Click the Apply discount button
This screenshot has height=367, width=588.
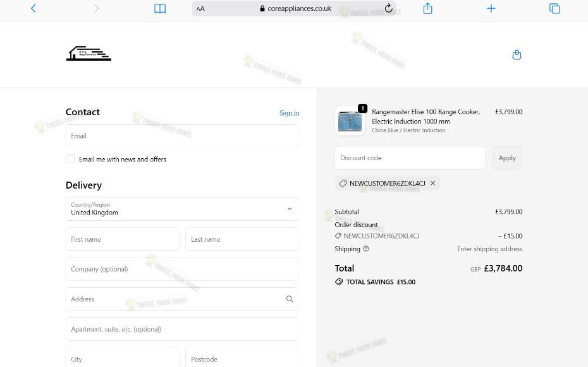[x=507, y=158]
